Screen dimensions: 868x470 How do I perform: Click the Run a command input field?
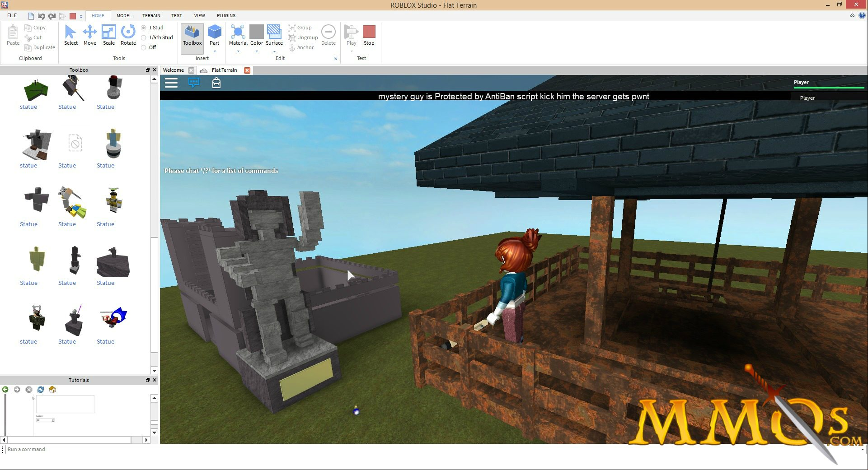pos(433,449)
